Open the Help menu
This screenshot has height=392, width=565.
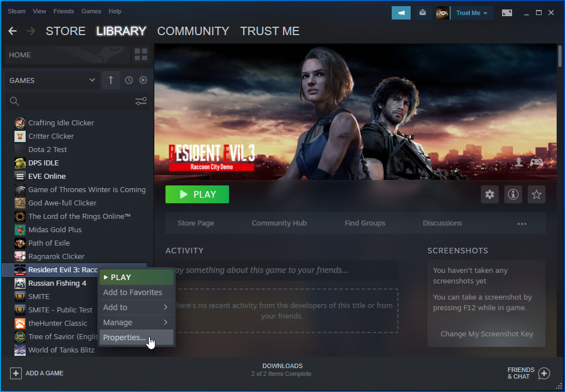pos(115,11)
